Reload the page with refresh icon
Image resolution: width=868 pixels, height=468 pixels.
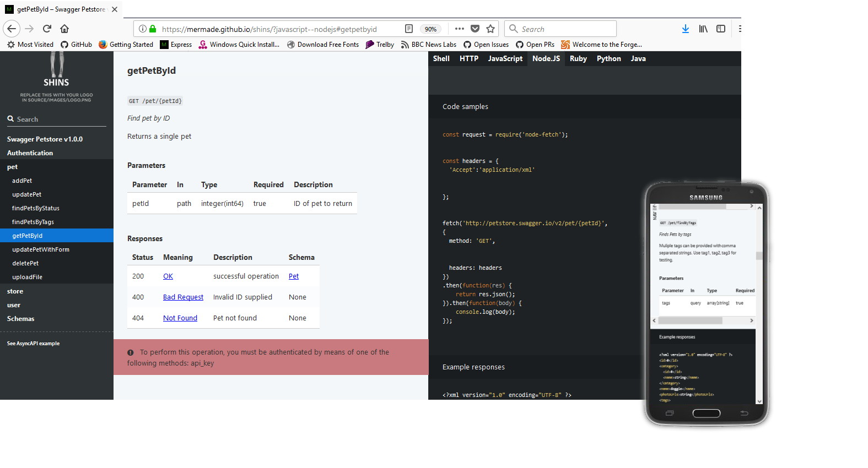47,29
